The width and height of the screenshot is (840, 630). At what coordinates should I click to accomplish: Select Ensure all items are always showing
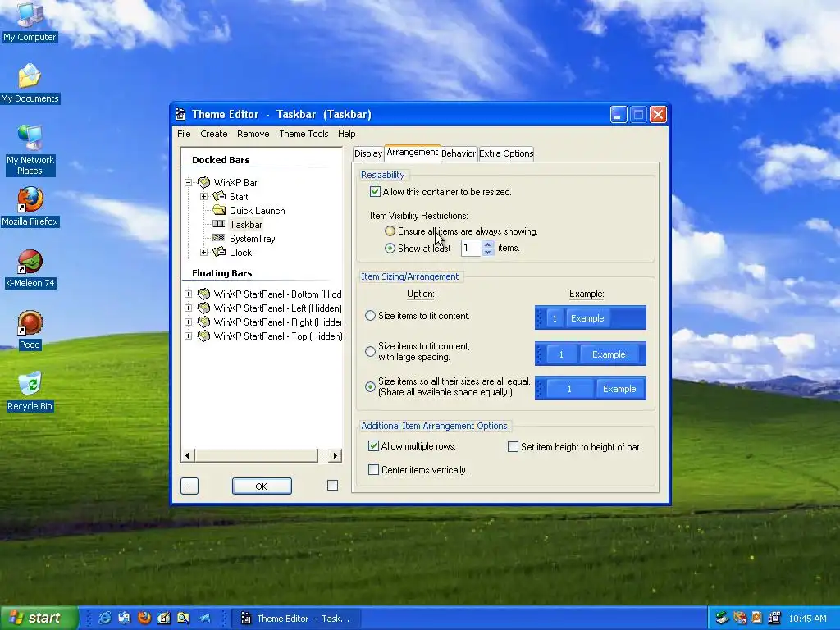click(390, 231)
